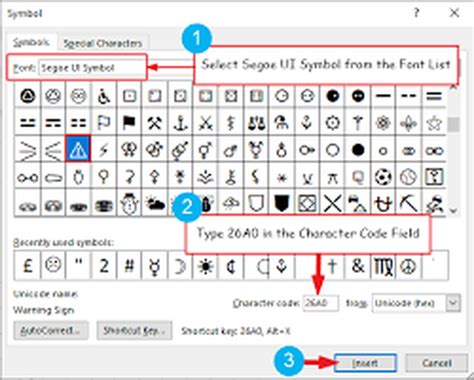474x380 pixels.
Task: Click the Insert button
Action: [x=365, y=363]
